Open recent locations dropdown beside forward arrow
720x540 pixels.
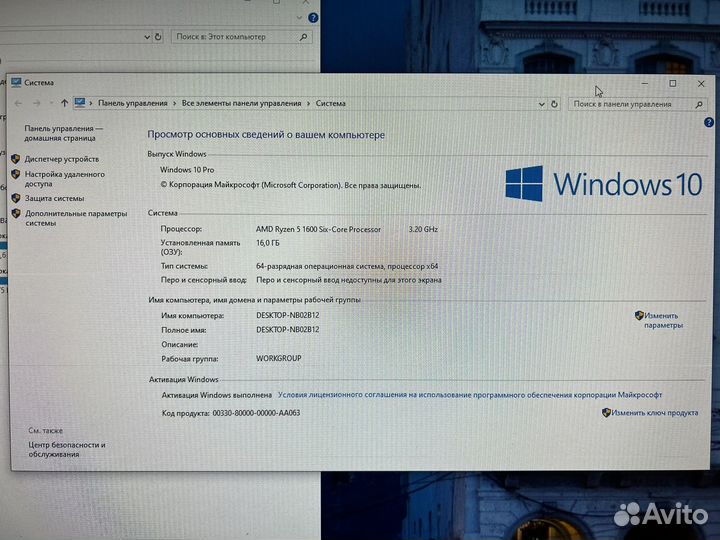click(x=51, y=103)
